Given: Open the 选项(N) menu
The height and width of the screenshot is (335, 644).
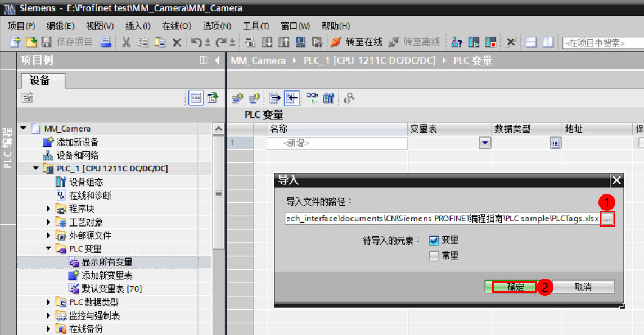Looking at the screenshot, I should coord(214,26).
